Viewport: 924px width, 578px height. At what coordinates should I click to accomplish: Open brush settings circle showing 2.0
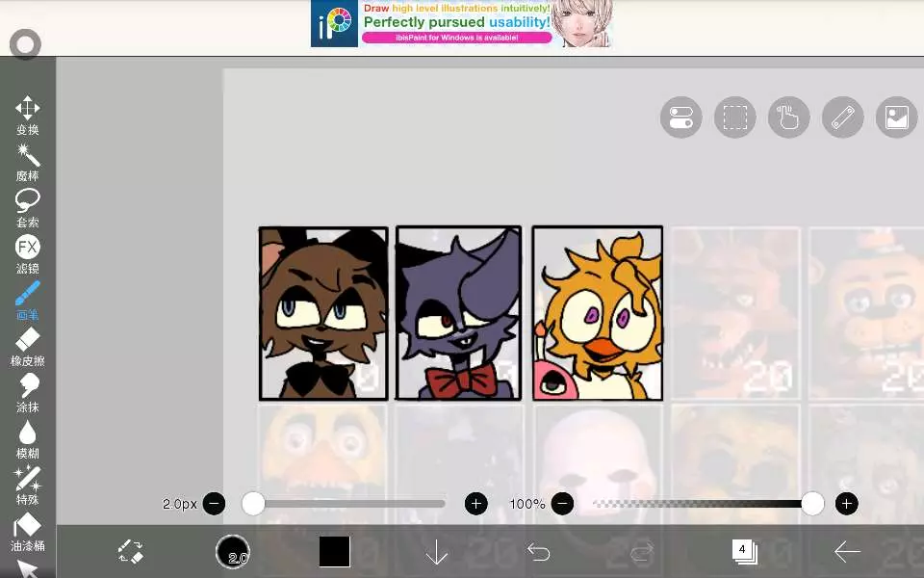tap(233, 551)
